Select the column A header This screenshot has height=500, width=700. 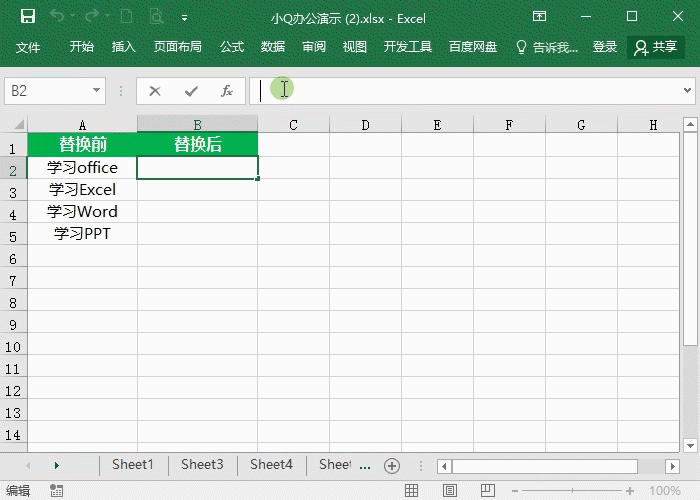point(83,125)
